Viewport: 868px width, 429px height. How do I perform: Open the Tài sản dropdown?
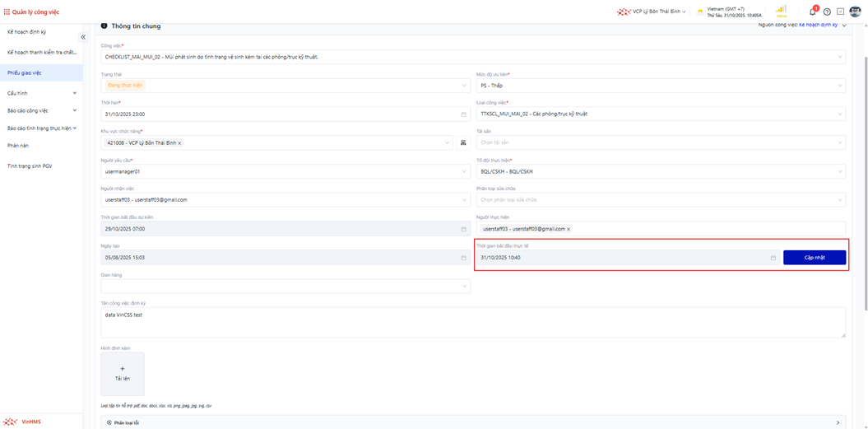tap(661, 142)
